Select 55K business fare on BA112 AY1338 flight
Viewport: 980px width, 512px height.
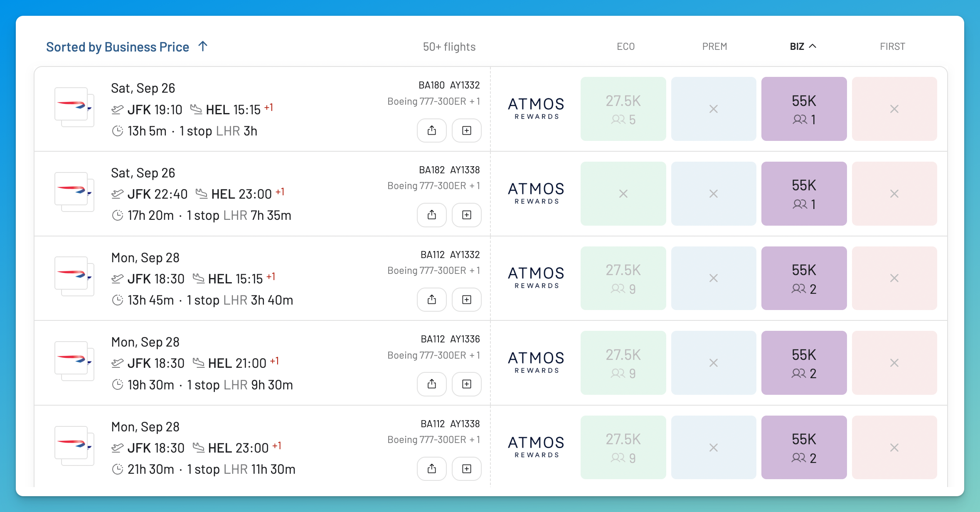pos(804,447)
